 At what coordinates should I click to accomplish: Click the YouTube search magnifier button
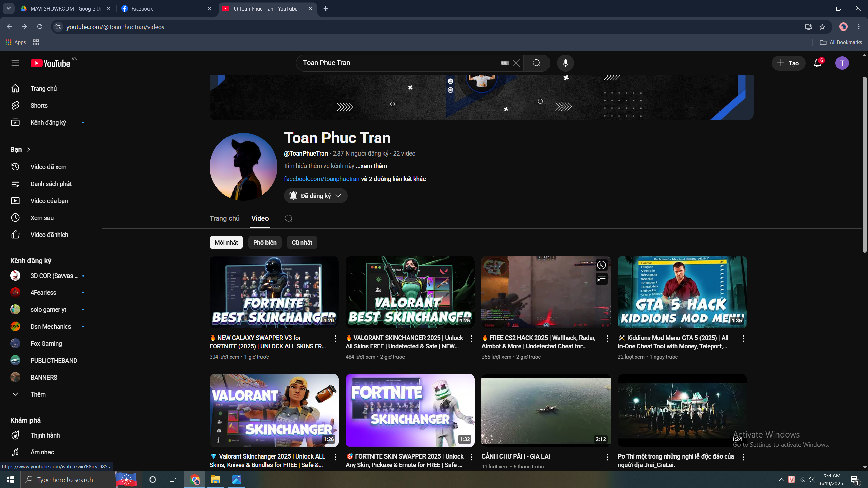pyautogui.click(x=536, y=63)
